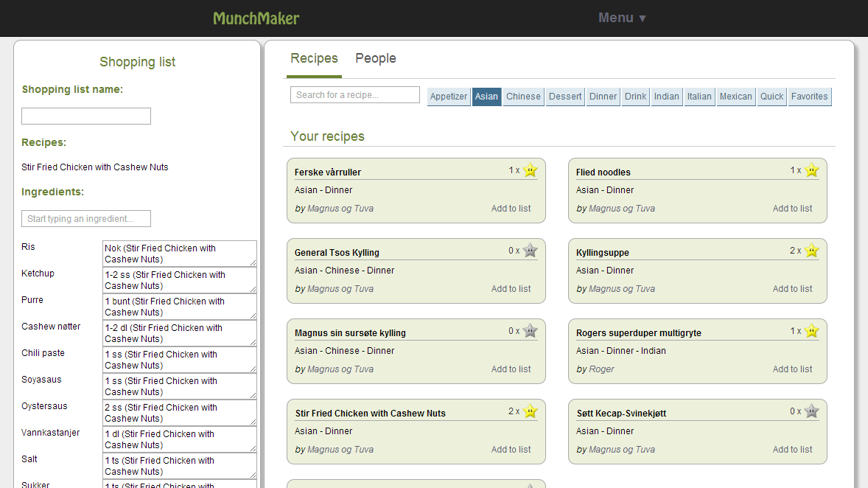Toggle favorite star on Magnus sin sursøte kylling

(530, 331)
